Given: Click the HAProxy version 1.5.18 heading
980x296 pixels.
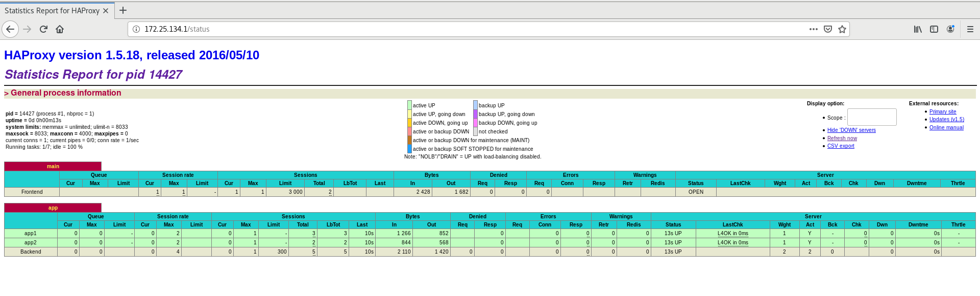Looking at the screenshot, I should (132, 55).
